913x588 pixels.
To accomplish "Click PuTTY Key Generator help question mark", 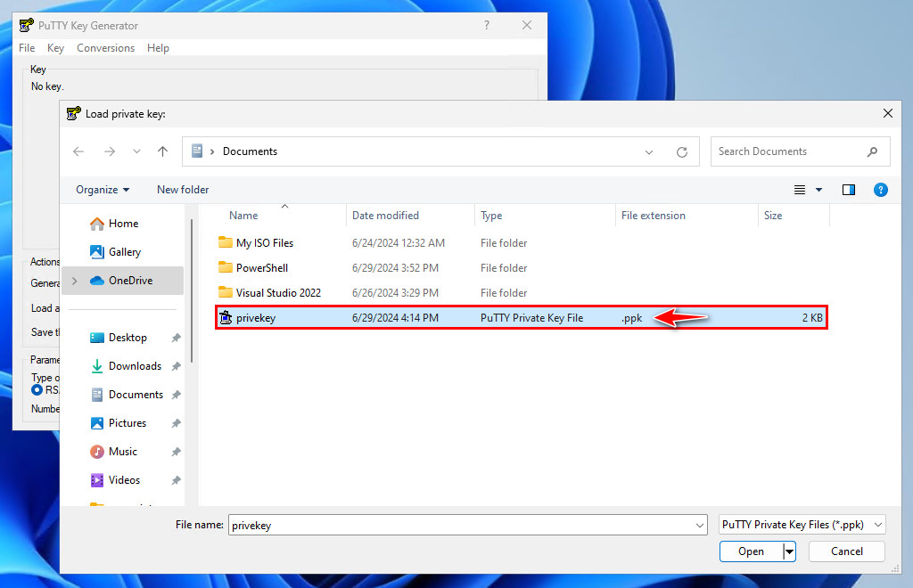I will 487,25.
